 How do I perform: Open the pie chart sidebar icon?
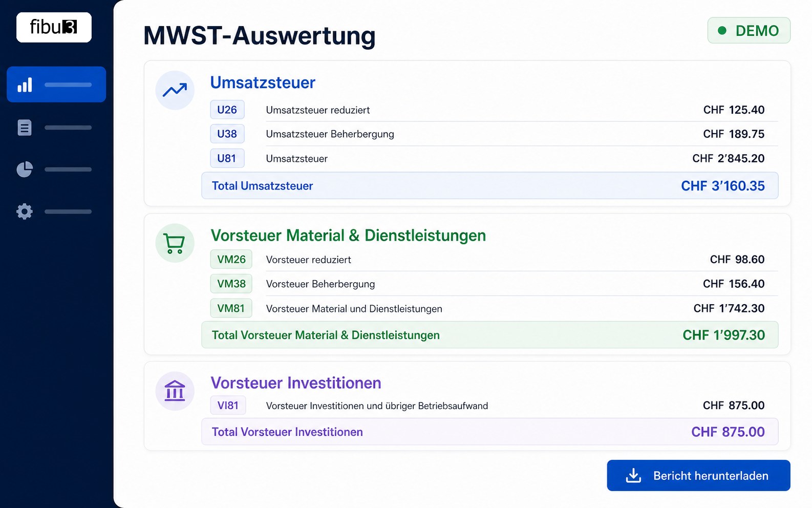25,170
